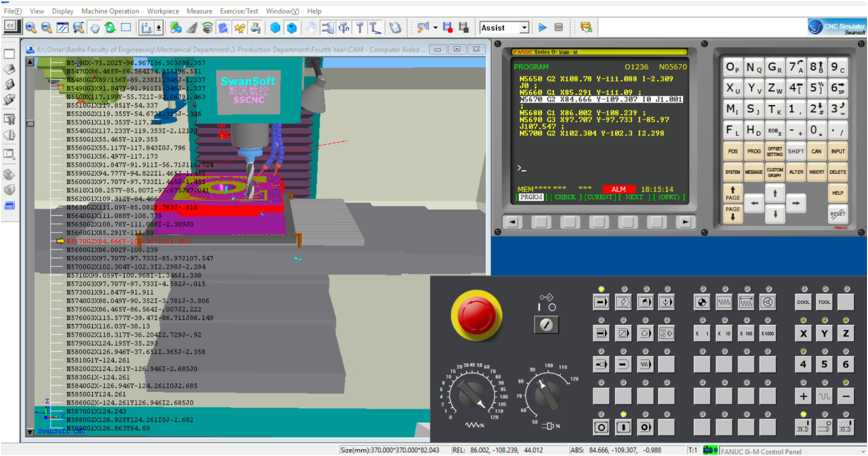Screen dimensions: 868x456
Task: Click the faded transparent cube icon
Action: [311, 28]
